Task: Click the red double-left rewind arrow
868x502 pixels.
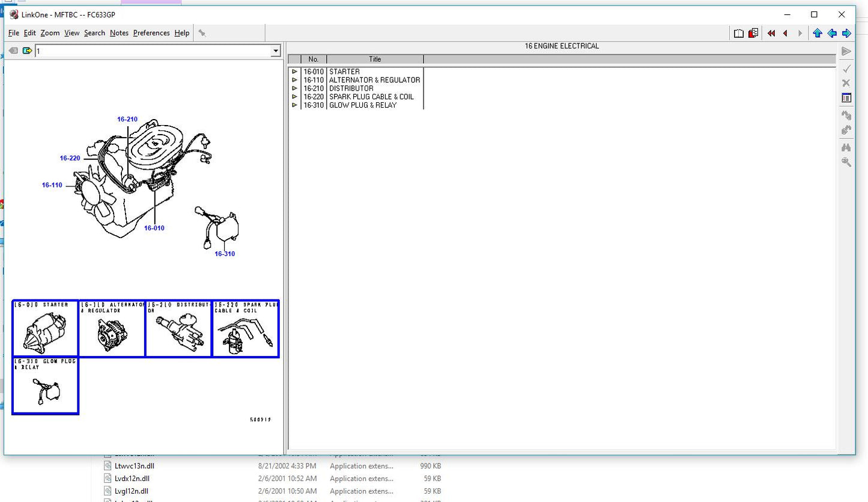Action: (771, 33)
